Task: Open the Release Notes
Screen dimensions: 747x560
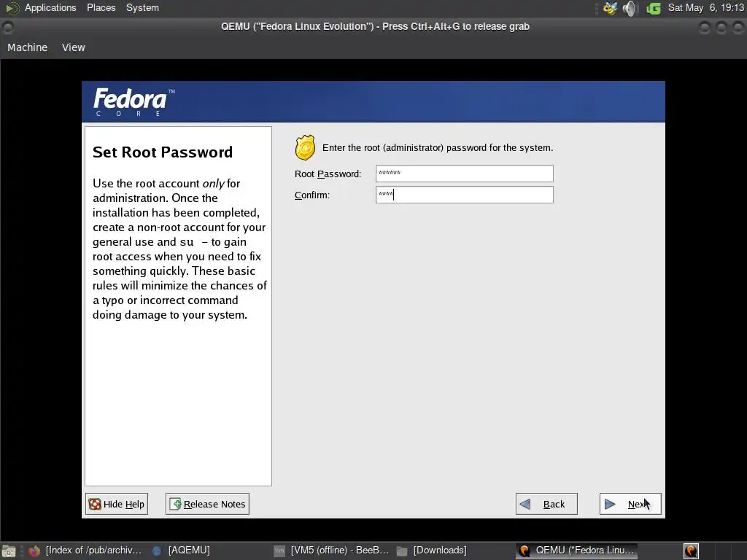Action: pos(207,504)
